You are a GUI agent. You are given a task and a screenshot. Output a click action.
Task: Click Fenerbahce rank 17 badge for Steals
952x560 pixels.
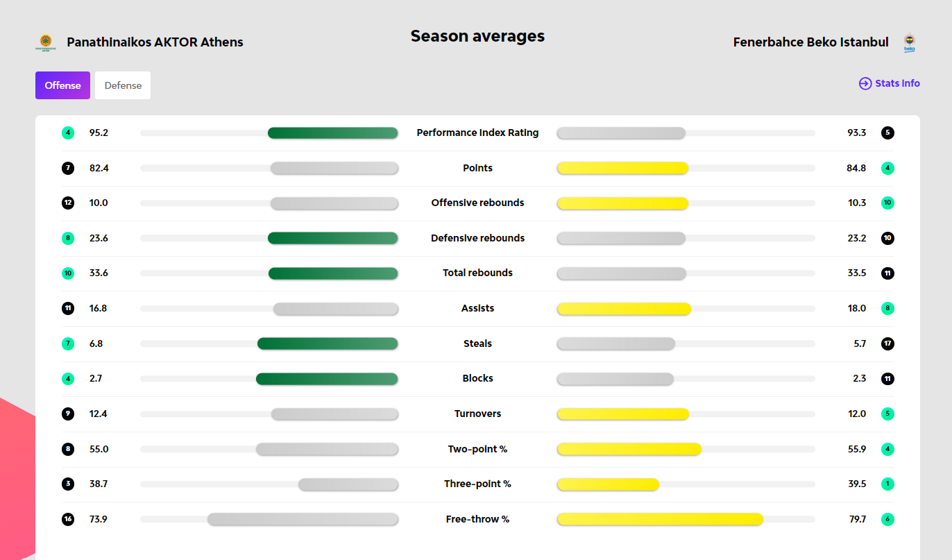click(x=887, y=343)
